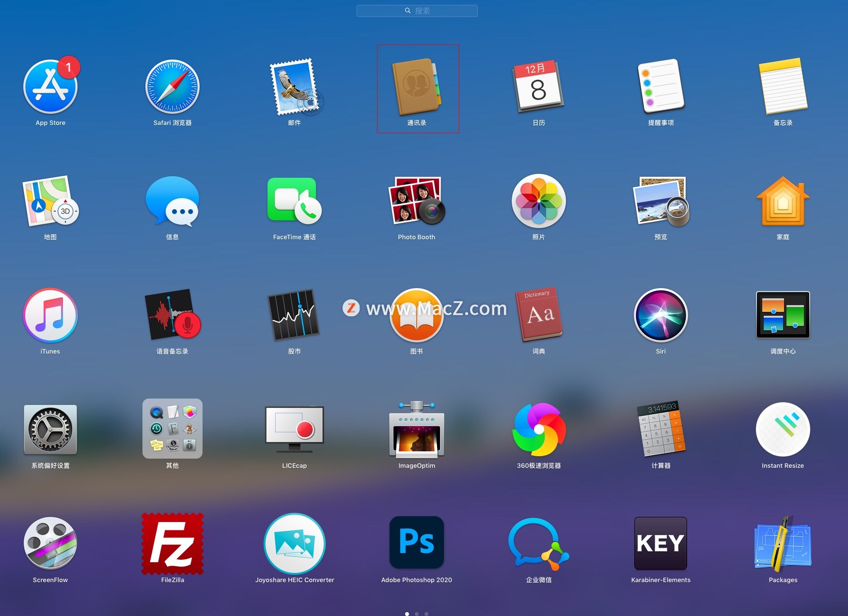Viewport: 848px width, 616px height.
Task: Start FaceTime 通话 app
Action: pyautogui.click(x=295, y=200)
